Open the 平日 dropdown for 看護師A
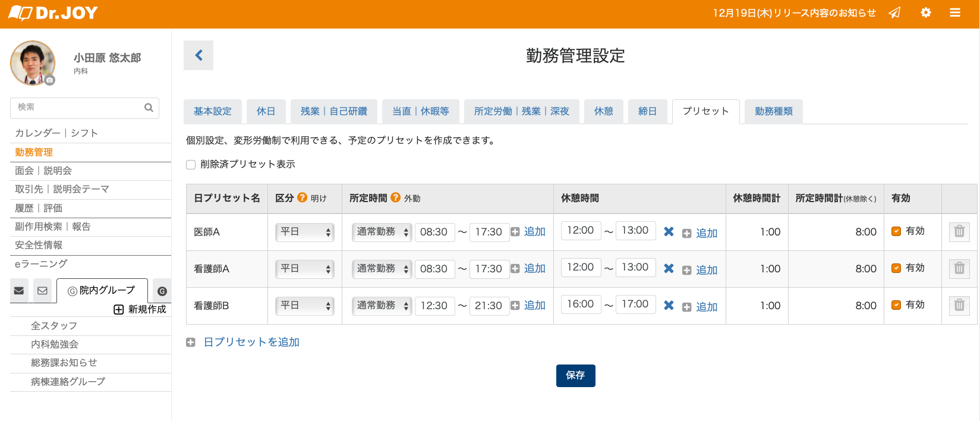The image size is (980, 421). pos(305,269)
